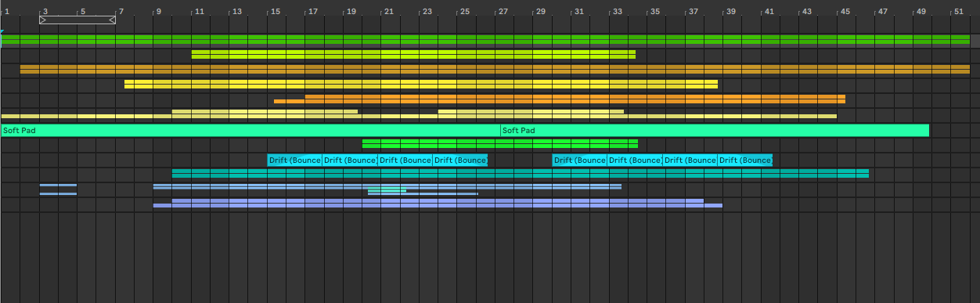Select the dark green clip on top track
Image resolution: width=980 pixels, height=303 pixels.
[x=485, y=39]
